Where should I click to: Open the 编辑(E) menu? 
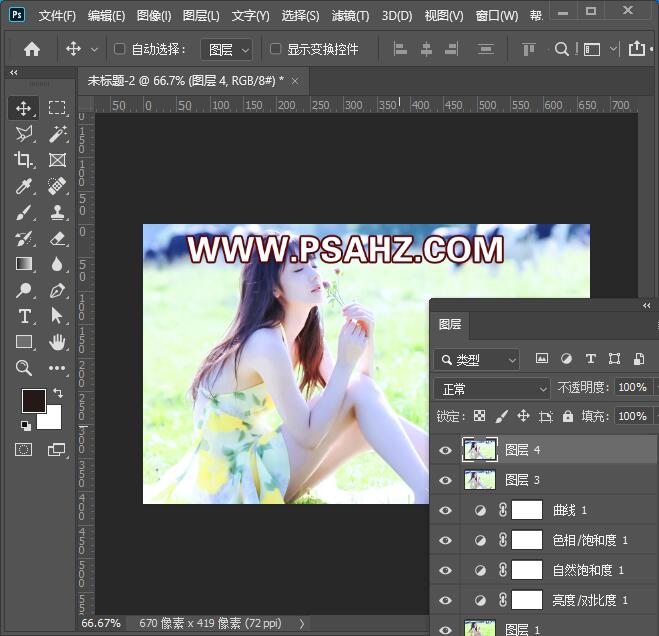point(106,16)
